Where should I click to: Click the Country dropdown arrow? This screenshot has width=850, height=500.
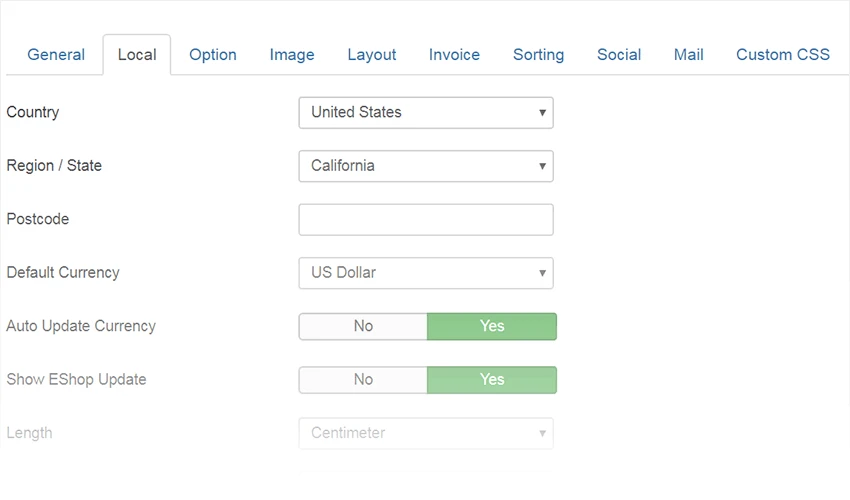pos(542,113)
